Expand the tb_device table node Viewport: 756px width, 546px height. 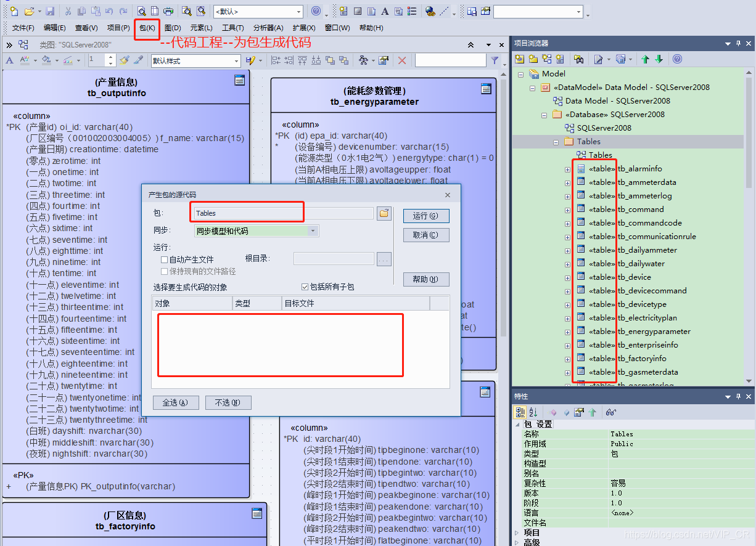(567, 277)
